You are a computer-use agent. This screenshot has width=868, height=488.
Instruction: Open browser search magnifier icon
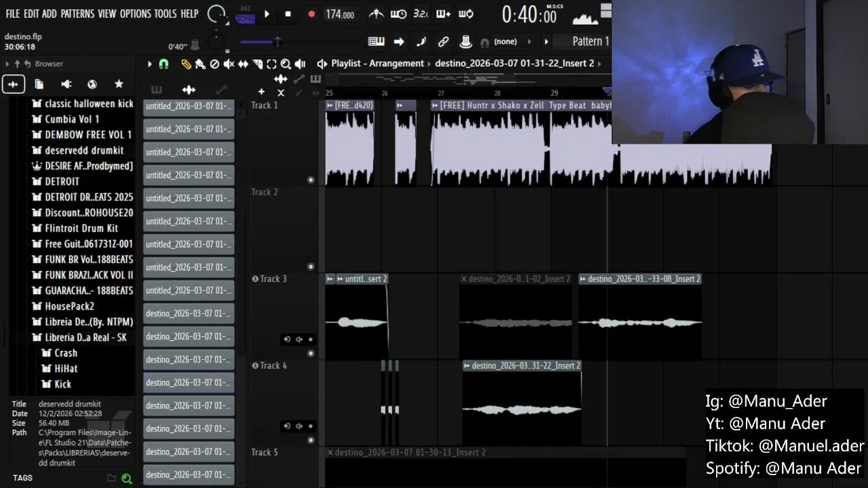[x=126, y=479]
